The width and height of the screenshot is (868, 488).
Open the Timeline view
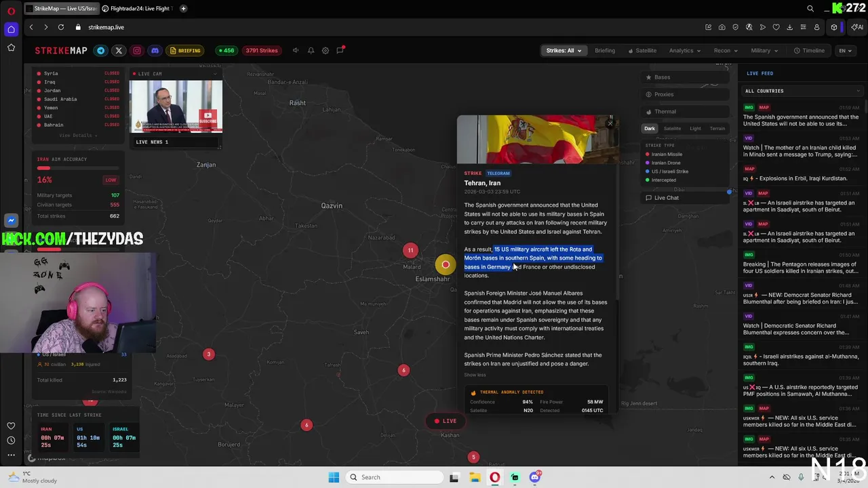810,51
